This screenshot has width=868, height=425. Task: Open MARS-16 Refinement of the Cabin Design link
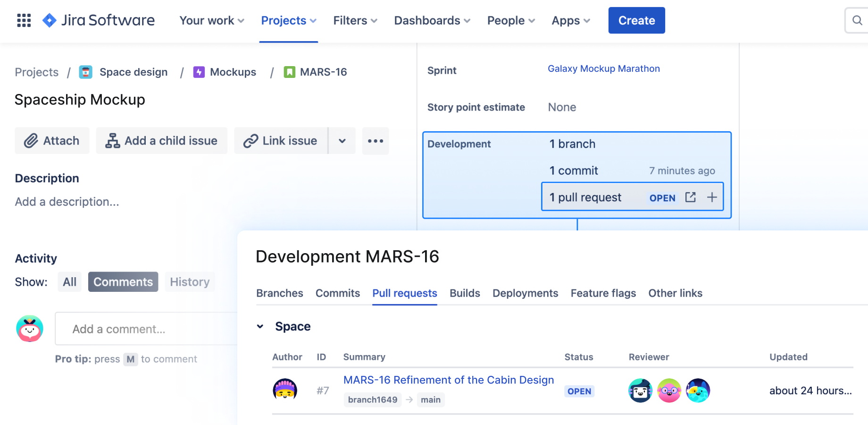click(449, 380)
